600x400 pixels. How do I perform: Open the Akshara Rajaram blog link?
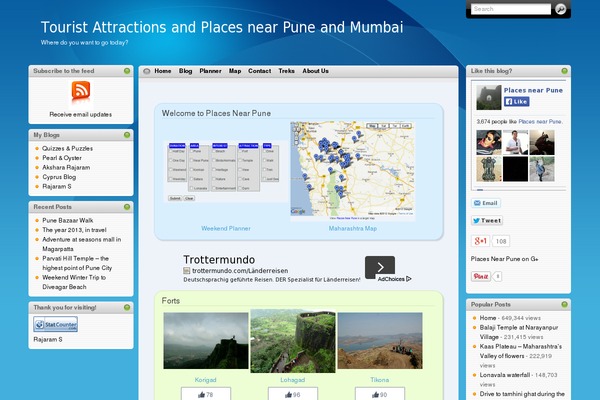[66, 167]
